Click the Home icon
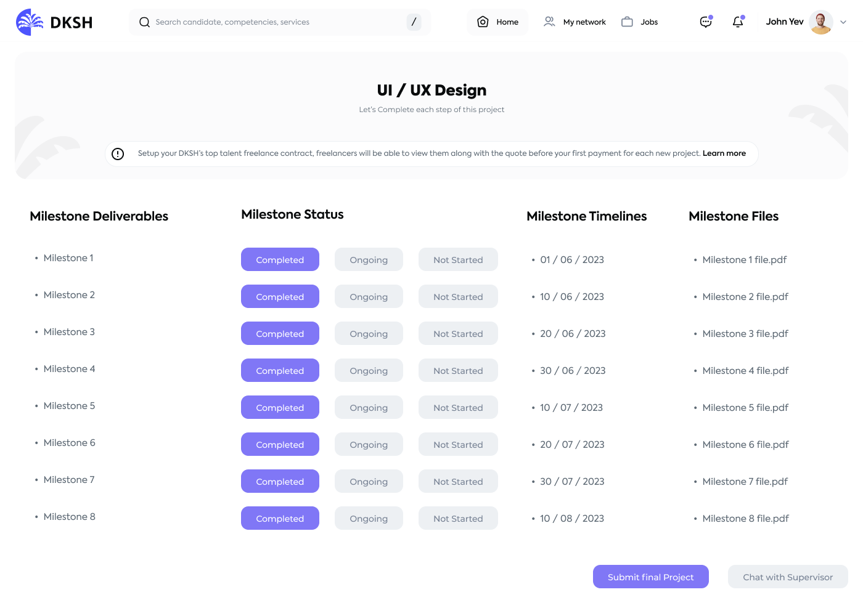This screenshot has width=863, height=616. (x=483, y=22)
